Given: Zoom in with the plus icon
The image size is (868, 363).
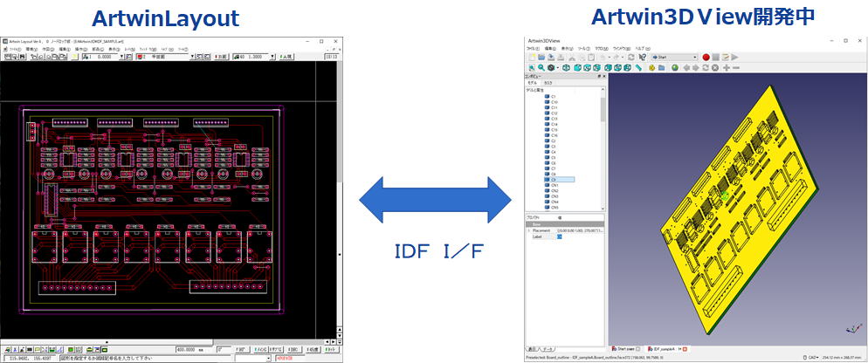Looking at the screenshot, I should click(x=727, y=67).
